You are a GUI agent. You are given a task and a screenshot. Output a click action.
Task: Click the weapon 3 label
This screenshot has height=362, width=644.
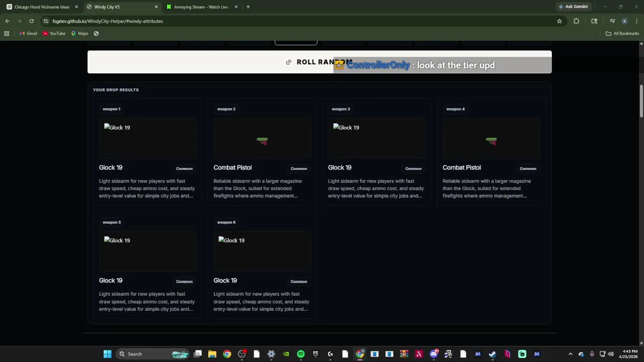pyautogui.click(x=341, y=109)
